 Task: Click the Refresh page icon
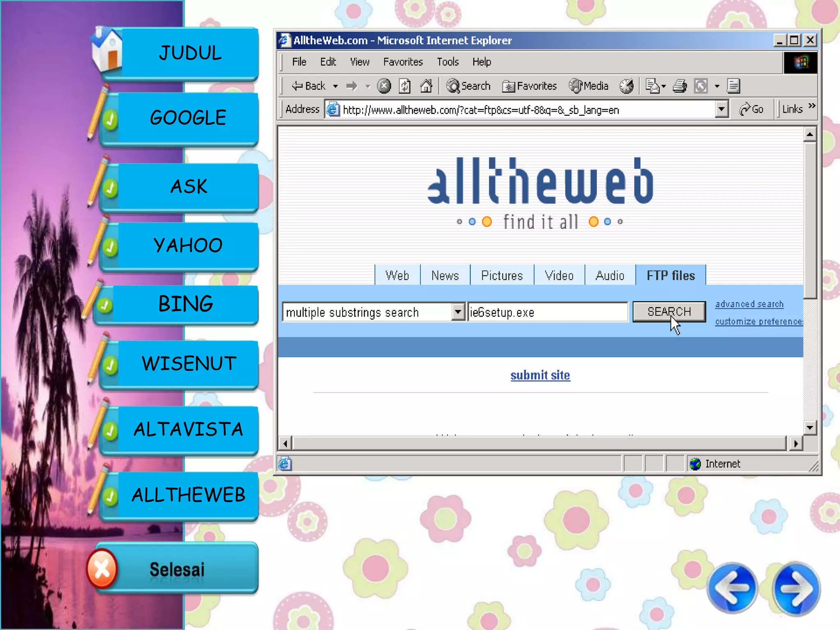pos(405,86)
